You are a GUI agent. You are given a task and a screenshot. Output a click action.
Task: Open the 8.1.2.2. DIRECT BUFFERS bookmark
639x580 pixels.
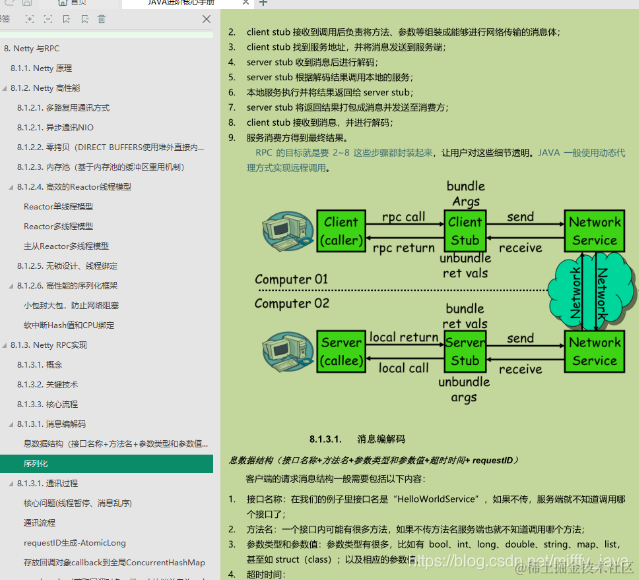point(110,147)
